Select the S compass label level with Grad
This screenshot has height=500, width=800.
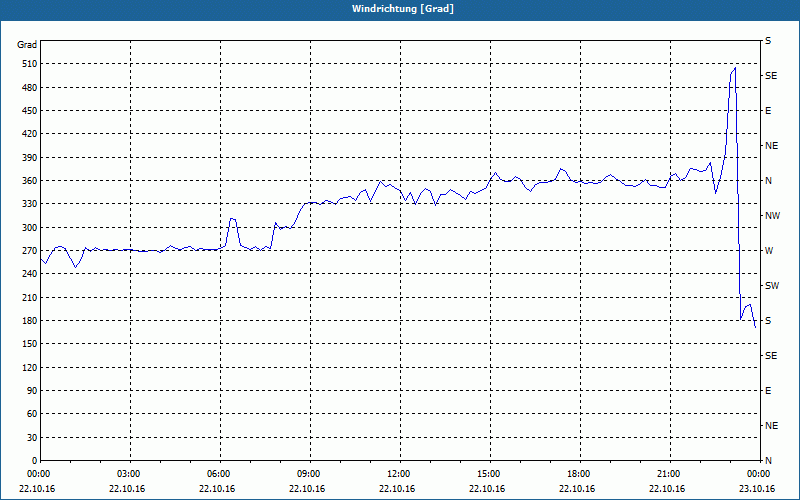pyautogui.click(x=768, y=41)
